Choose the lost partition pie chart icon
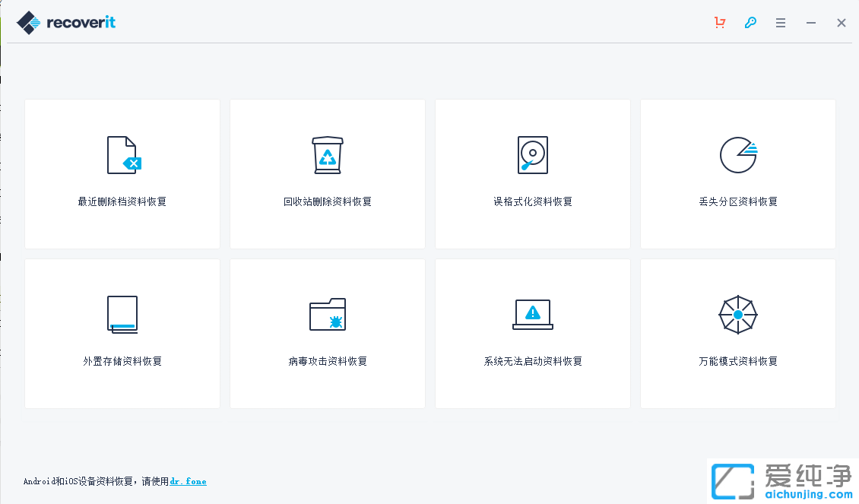This screenshot has width=859, height=504. pos(737,156)
